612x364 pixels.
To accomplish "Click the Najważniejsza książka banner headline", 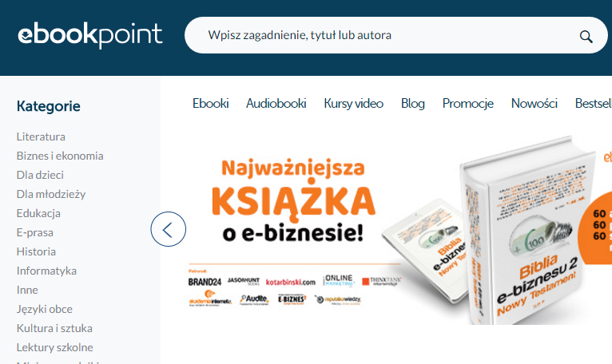I will [x=293, y=200].
